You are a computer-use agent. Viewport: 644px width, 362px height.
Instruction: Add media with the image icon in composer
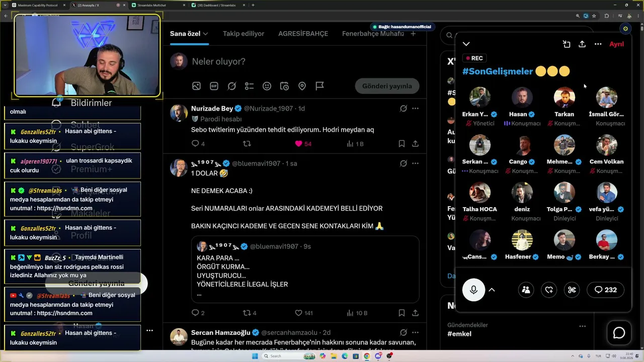pos(196,86)
